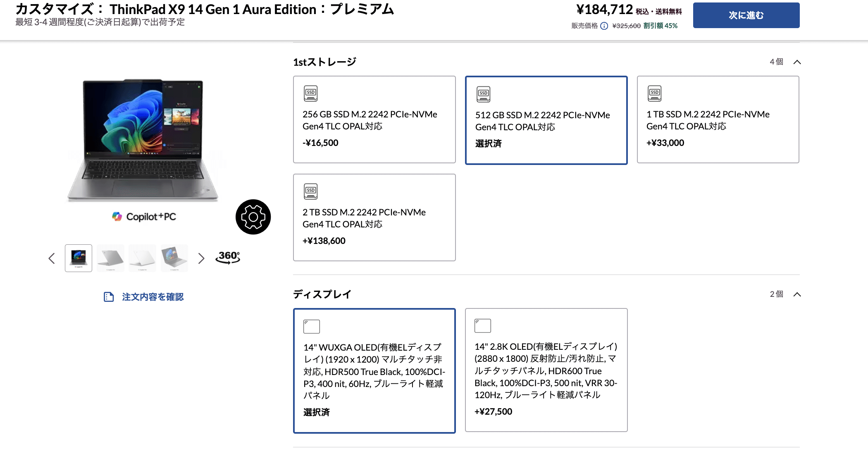The width and height of the screenshot is (868, 449).
Task: Click the SSD icon on the 1 TB card
Action: [654, 93]
